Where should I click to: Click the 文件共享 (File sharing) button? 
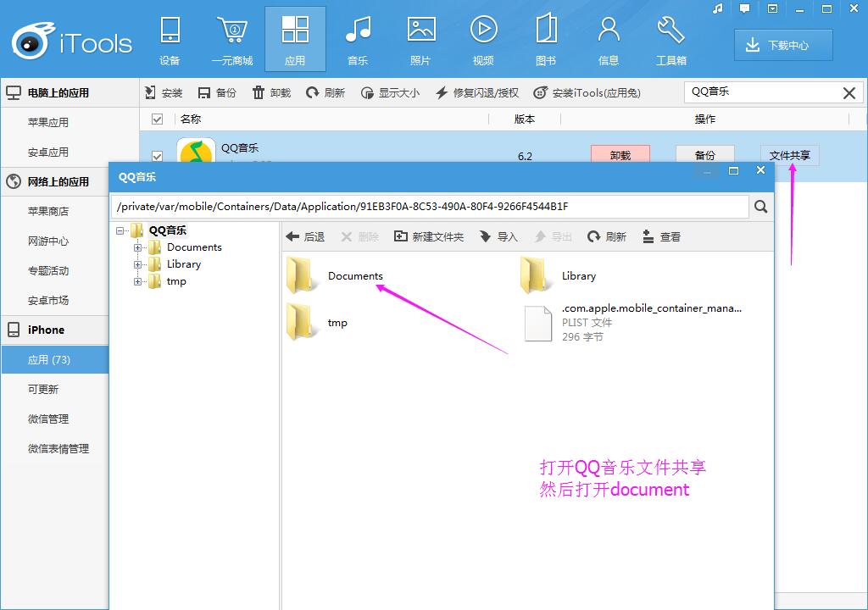pos(789,155)
